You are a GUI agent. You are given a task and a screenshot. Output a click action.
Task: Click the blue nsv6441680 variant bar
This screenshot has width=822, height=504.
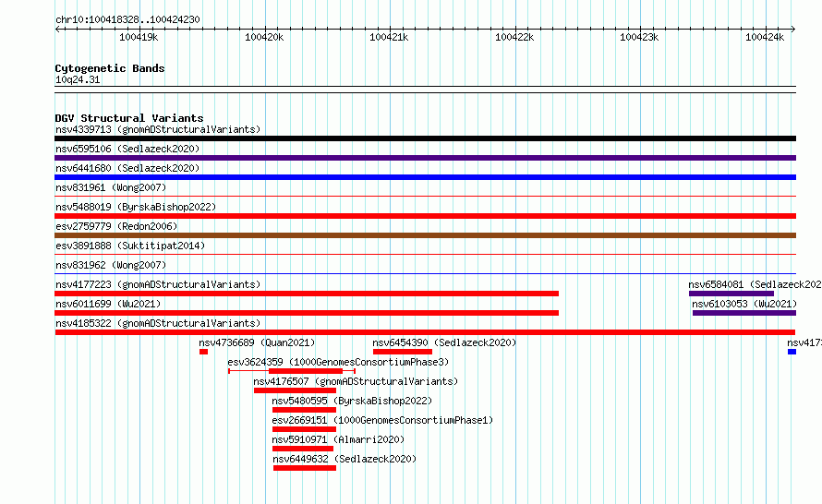coord(425,177)
